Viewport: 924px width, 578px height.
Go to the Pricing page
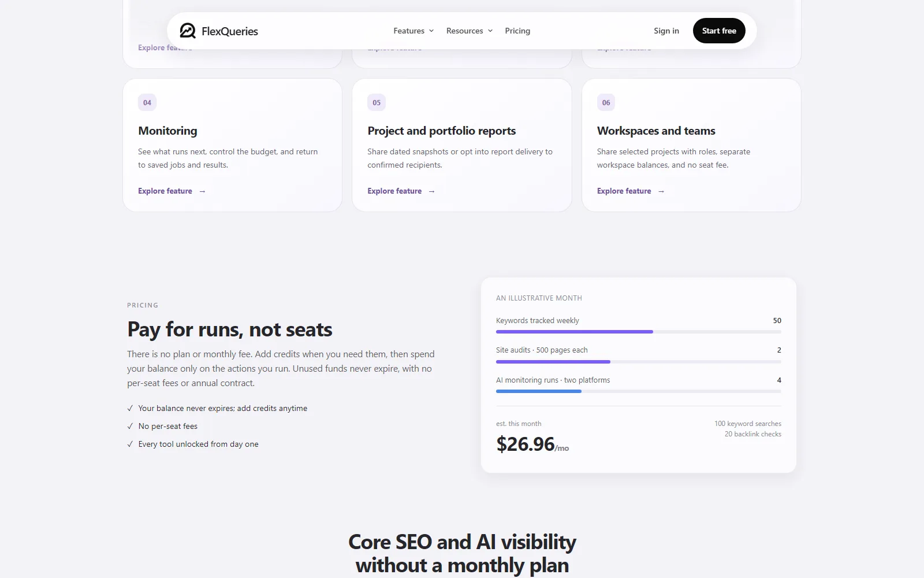517,31
